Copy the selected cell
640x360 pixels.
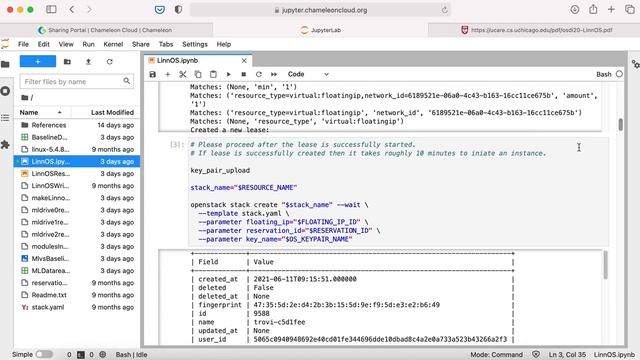(198, 74)
